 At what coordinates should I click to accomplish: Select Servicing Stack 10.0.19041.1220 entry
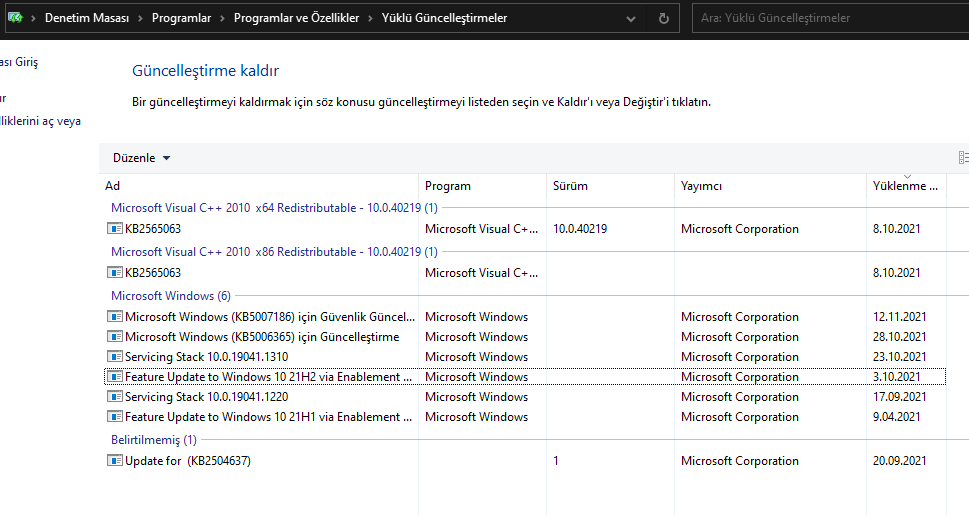click(x=206, y=397)
